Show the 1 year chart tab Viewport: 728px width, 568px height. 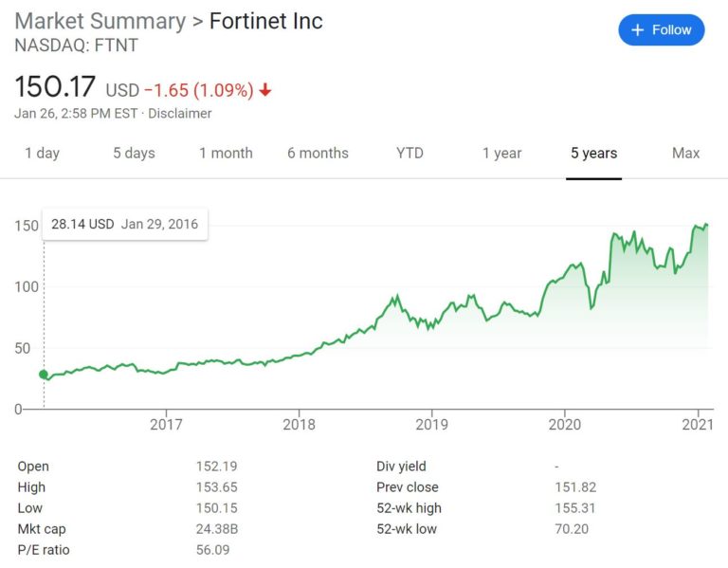click(x=501, y=154)
